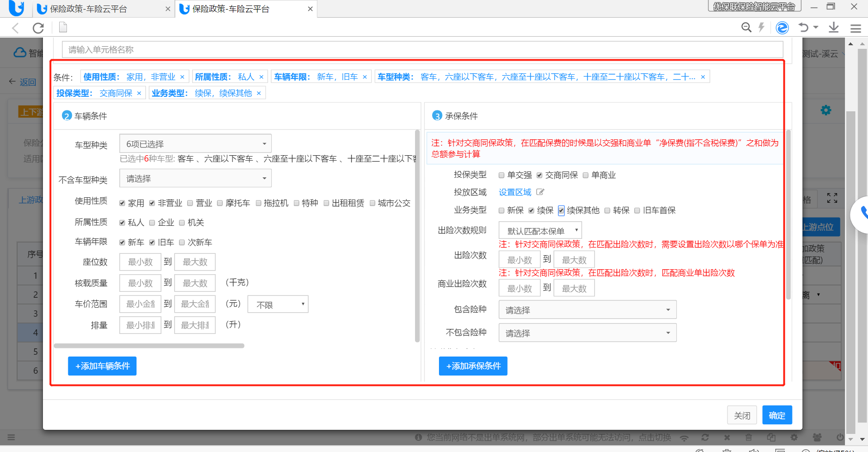The height and width of the screenshot is (452, 868).
Task: Open the browser search magnifier icon
Action: (x=746, y=28)
